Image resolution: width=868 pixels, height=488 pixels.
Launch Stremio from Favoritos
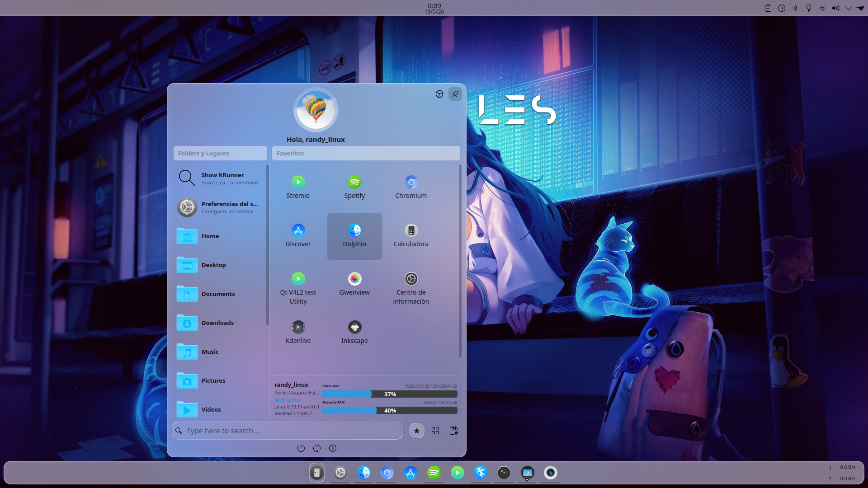click(x=298, y=188)
